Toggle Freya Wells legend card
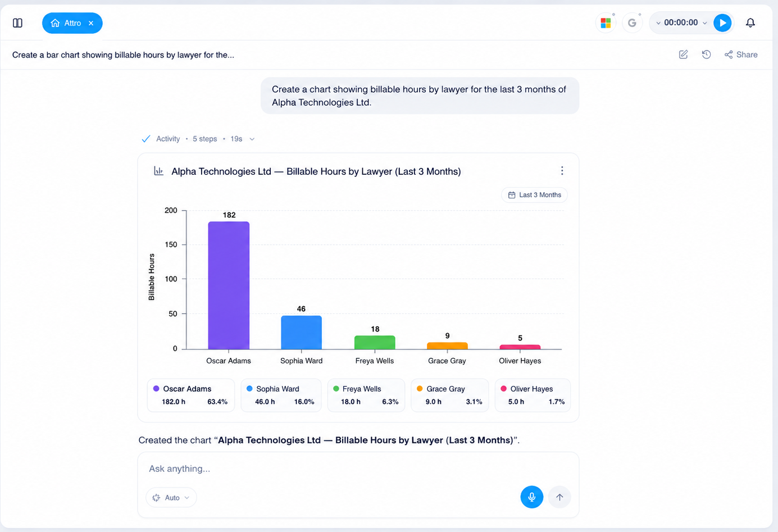 click(366, 395)
